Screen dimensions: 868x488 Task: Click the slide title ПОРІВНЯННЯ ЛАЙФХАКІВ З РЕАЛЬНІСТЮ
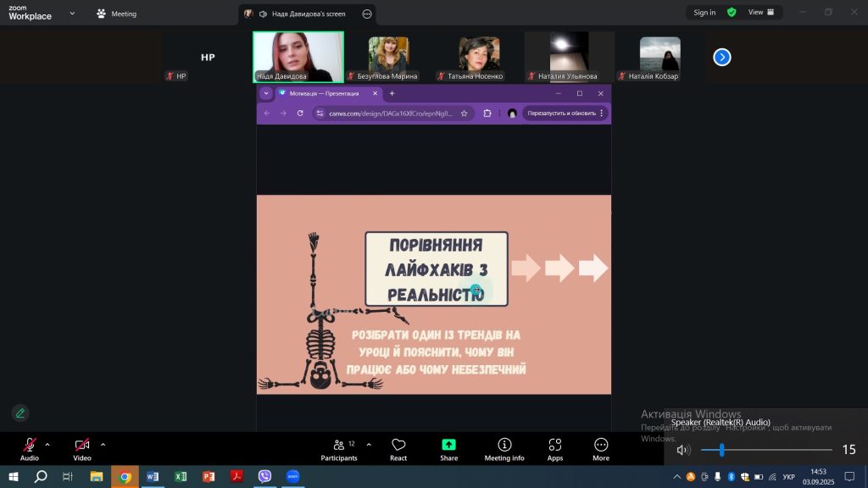click(437, 269)
